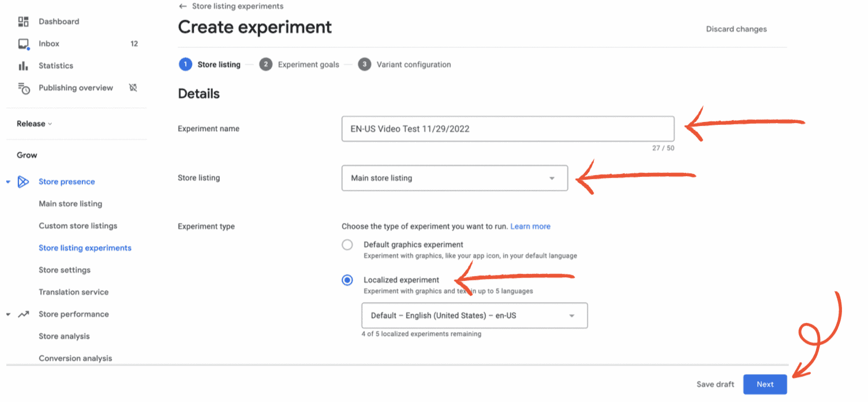Select Default graphics experiment radio button

point(347,245)
